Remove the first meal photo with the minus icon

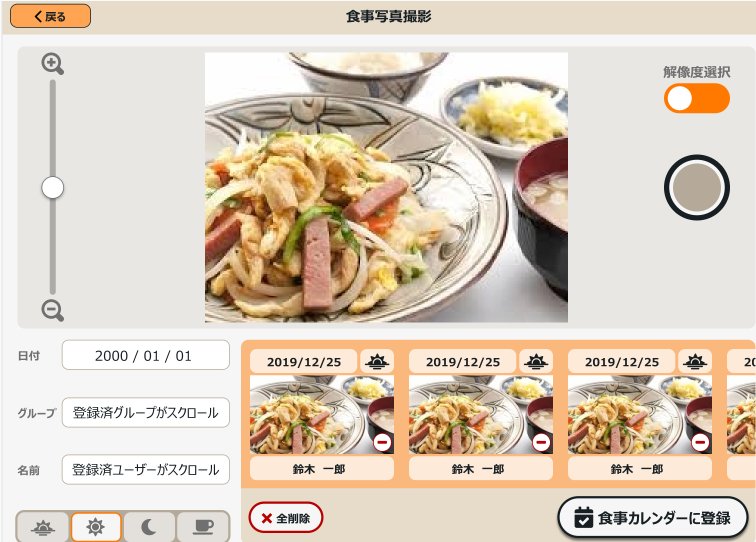tap(383, 442)
